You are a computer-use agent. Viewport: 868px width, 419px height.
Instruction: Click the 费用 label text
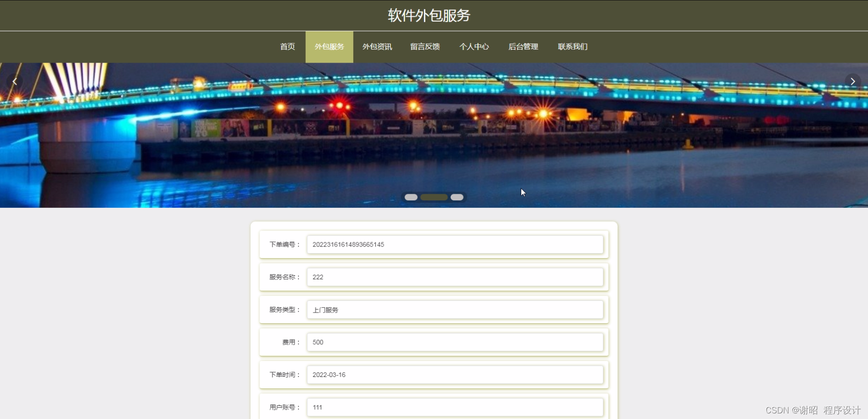(x=291, y=342)
